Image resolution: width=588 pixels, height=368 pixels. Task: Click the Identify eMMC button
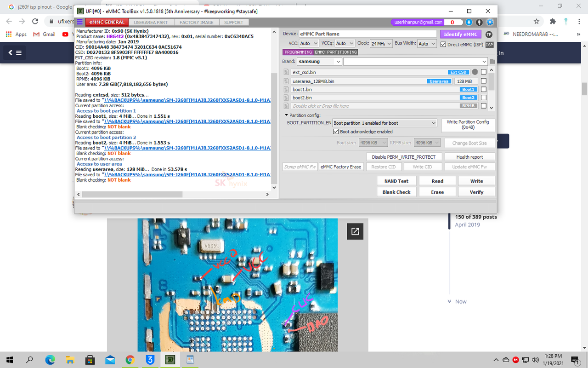coord(461,34)
